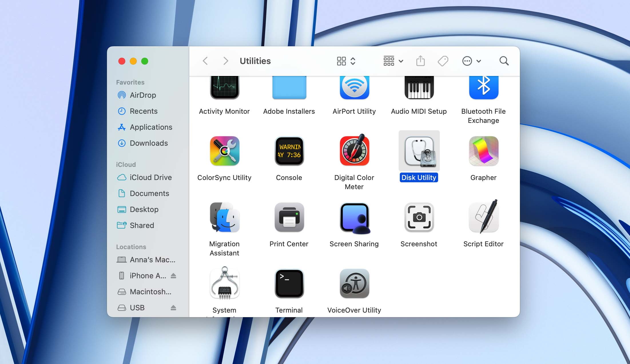Open Migration Assistant
The height and width of the screenshot is (364, 630).
(224, 217)
